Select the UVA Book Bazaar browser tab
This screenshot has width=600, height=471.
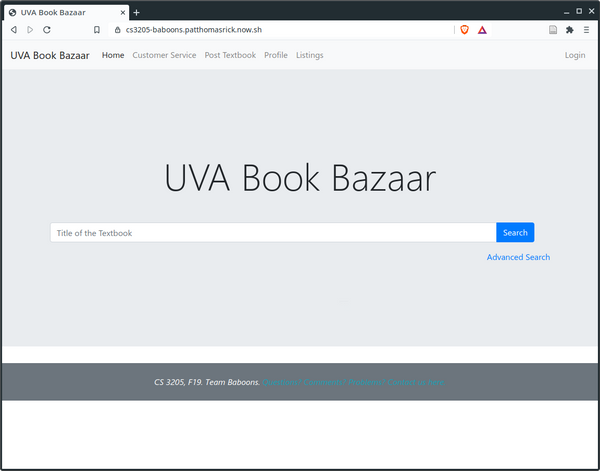pos(67,13)
